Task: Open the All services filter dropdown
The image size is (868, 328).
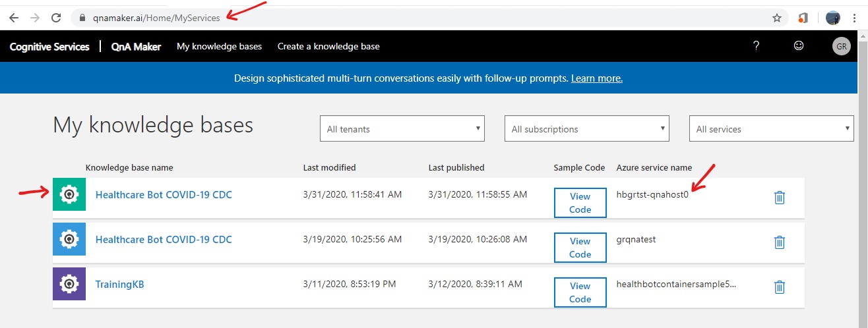Action: tap(772, 128)
